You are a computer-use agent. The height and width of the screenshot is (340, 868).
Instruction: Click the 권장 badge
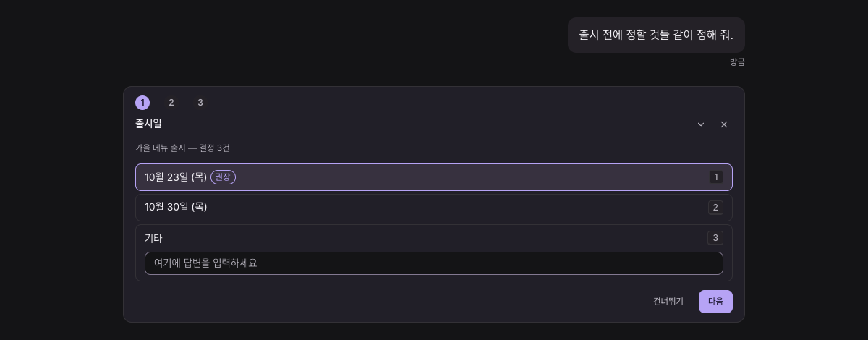(223, 177)
